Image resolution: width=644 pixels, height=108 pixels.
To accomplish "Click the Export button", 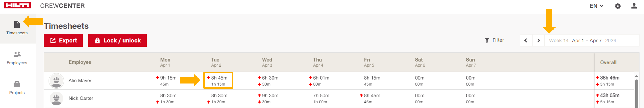I will tap(63, 41).
